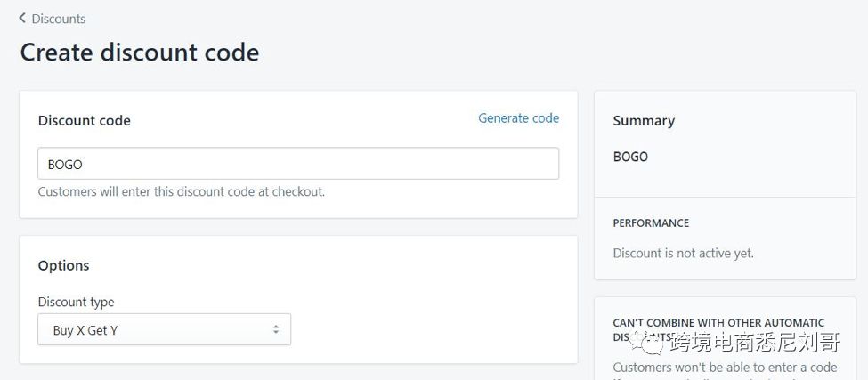Image resolution: width=868 pixels, height=380 pixels.
Task: Click the Customers won't be able to enter text
Action: 725,367
